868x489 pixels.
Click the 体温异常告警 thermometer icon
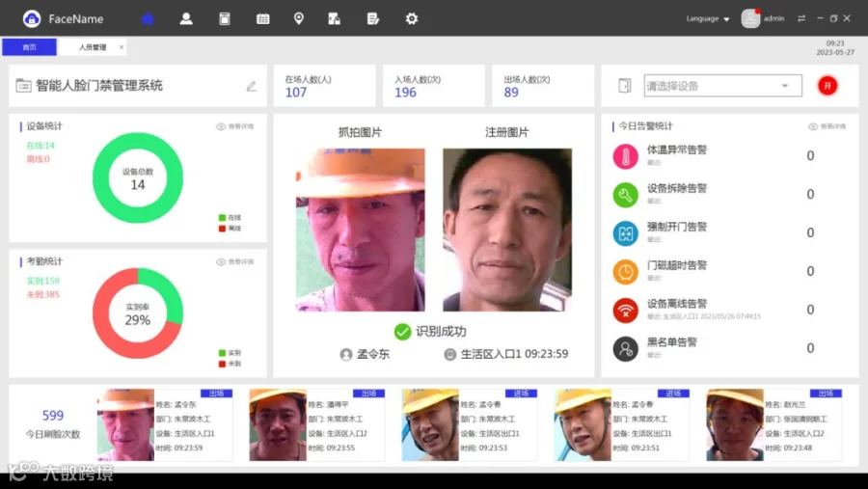click(626, 156)
